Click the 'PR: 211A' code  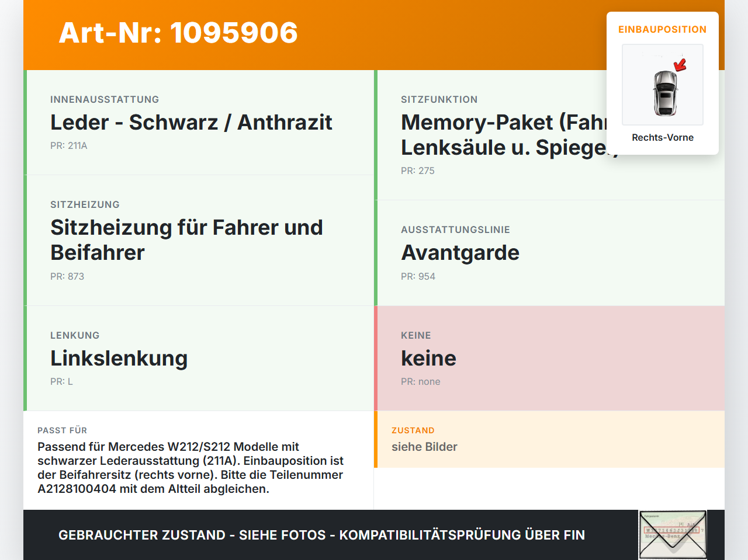click(69, 145)
